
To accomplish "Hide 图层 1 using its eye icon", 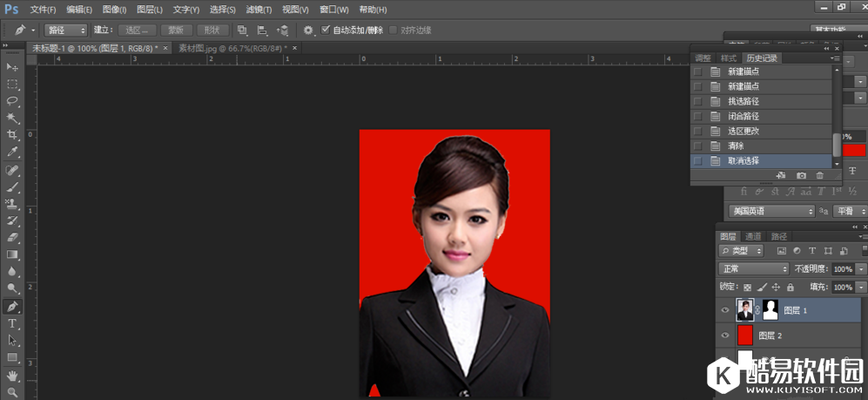I will pyautogui.click(x=726, y=309).
